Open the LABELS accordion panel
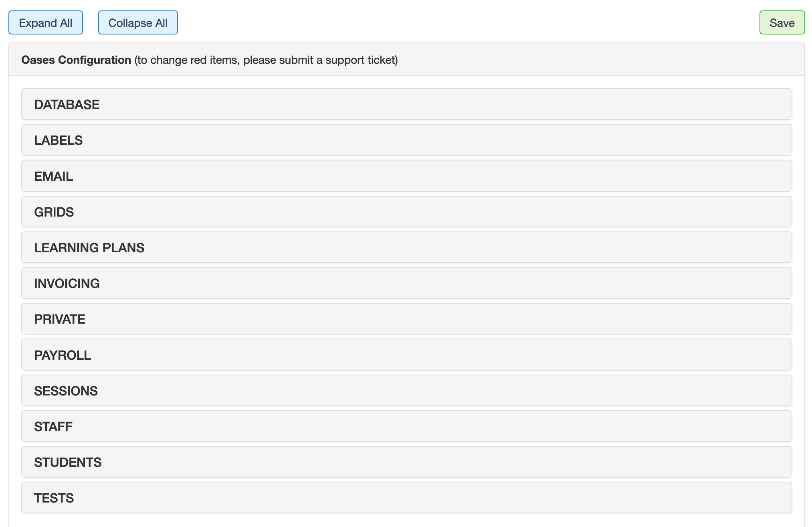The width and height of the screenshot is (812, 527). pyautogui.click(x=406, y=140)
